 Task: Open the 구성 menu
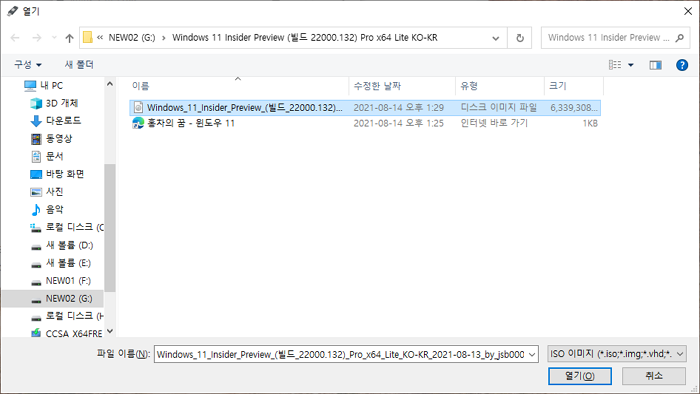[x=28, y=65]
